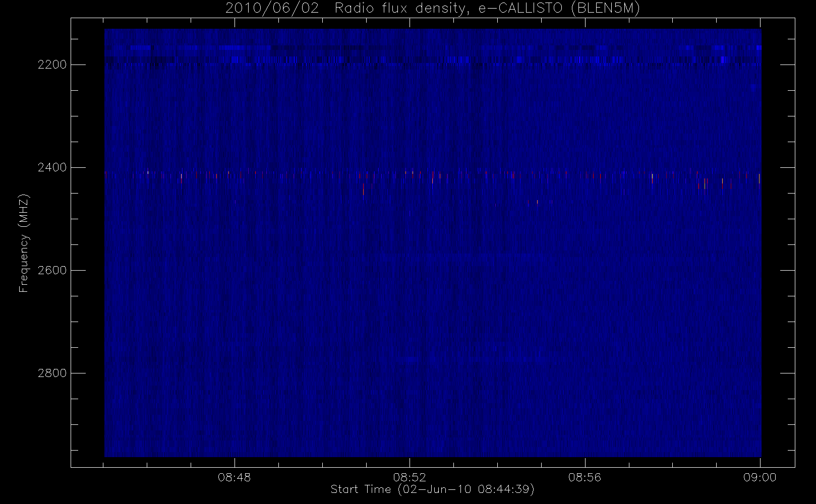
Task: Click the 'Frequency (MHZ)' axis label
Action: (x=24, y=243)
